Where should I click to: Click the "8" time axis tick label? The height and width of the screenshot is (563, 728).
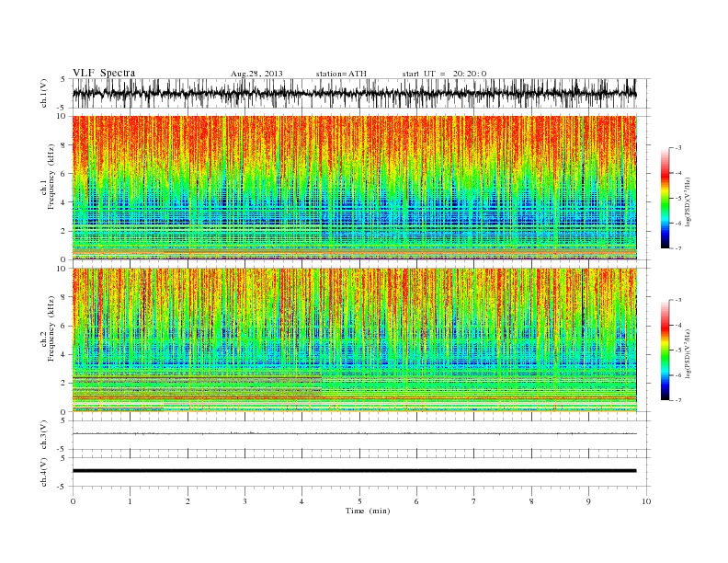531,501
